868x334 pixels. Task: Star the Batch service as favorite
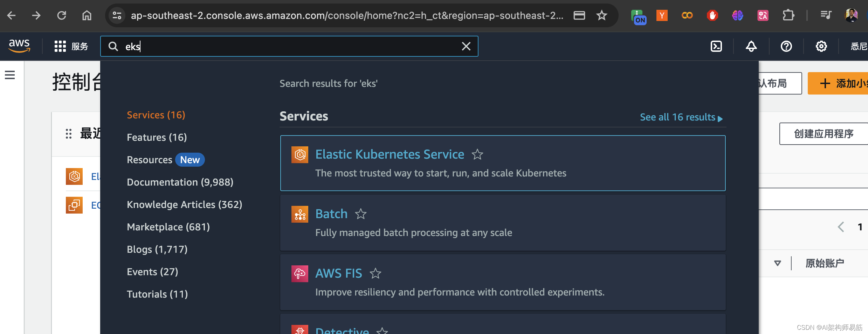pos(360,214)
